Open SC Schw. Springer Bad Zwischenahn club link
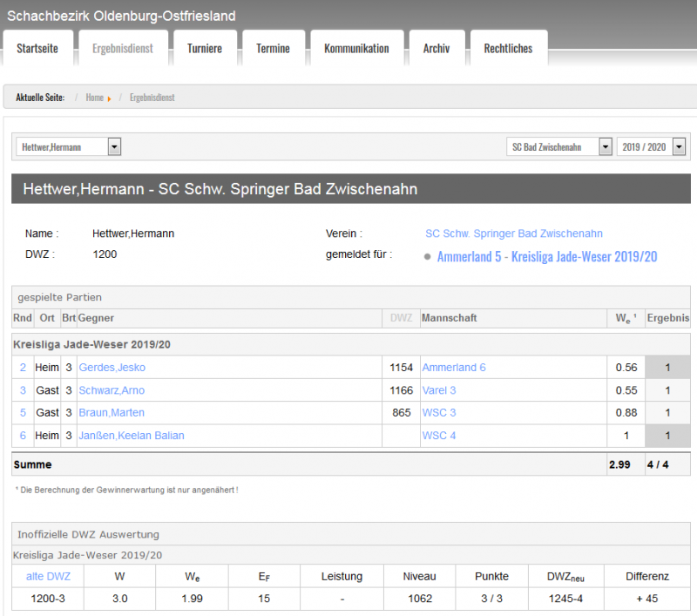Image resolution: width=697 pixels, height=616 pixels. tap(513, 234)
